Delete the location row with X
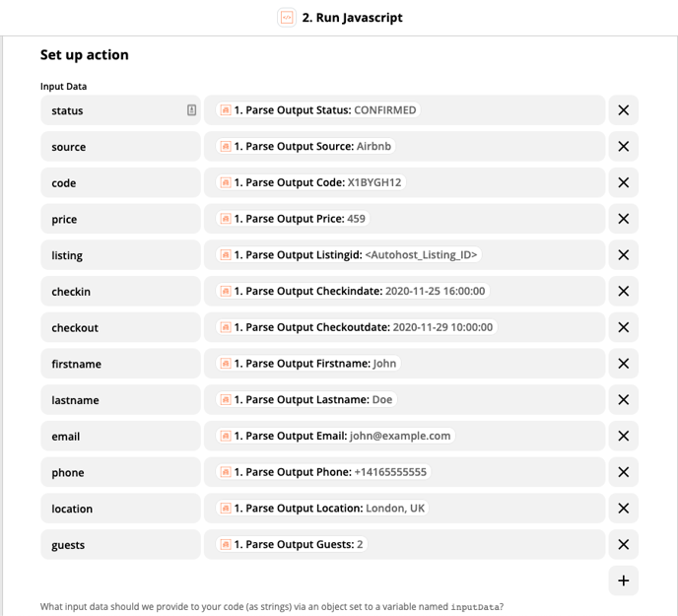678x616 pixels. (x=623, y=509)
